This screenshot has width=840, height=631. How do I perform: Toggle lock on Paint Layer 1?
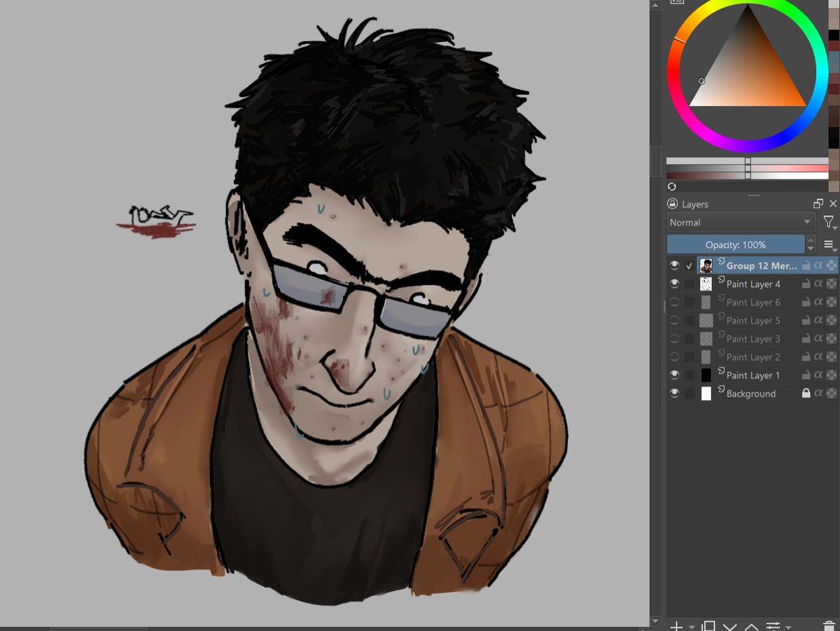tap(806, 375)
